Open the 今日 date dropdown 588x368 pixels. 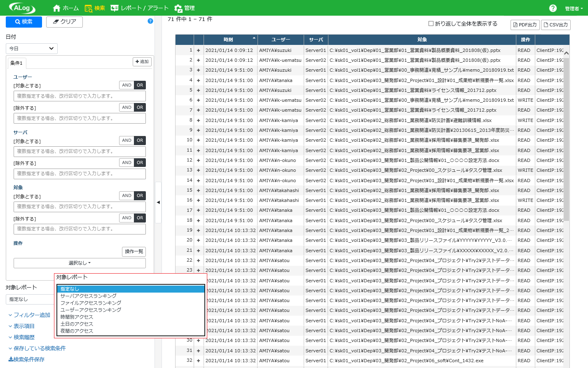32,49
